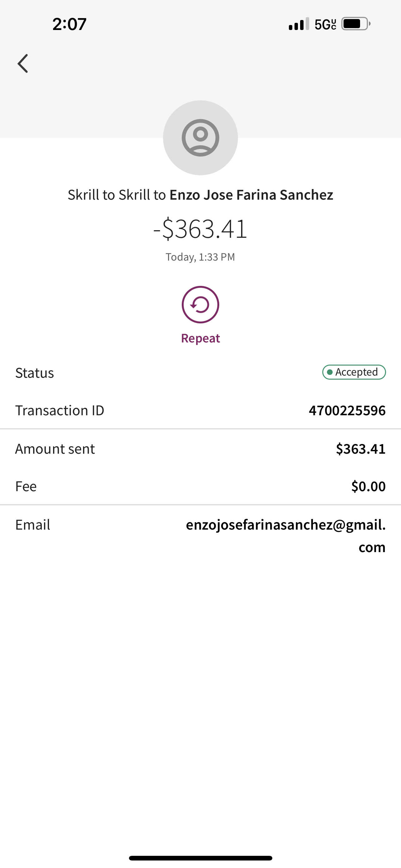The height and width of the screenshot is (868, 401).
Task: Tap the large -$363.41 amount
Action: (x=200, y=229)
